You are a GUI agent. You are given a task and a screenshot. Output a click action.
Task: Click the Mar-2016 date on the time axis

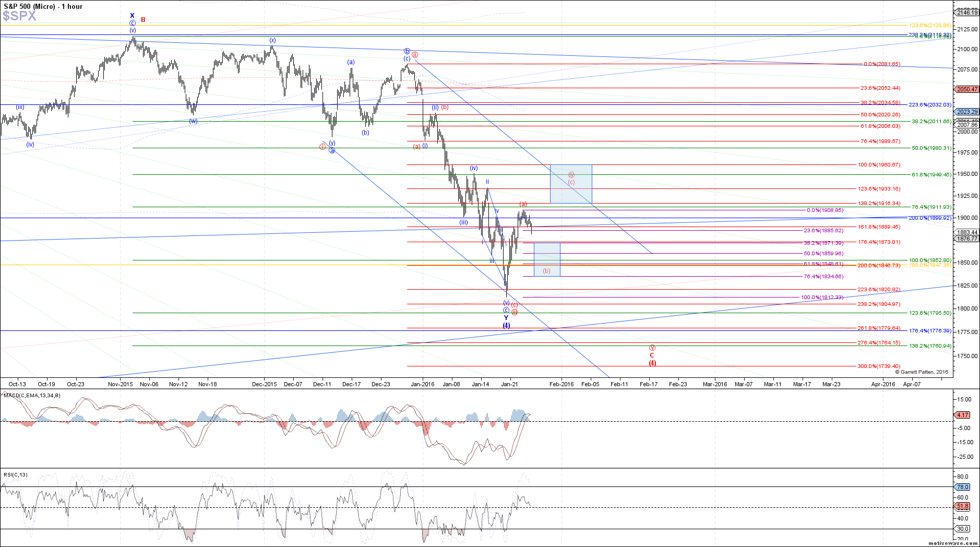[x=715, y=384]
